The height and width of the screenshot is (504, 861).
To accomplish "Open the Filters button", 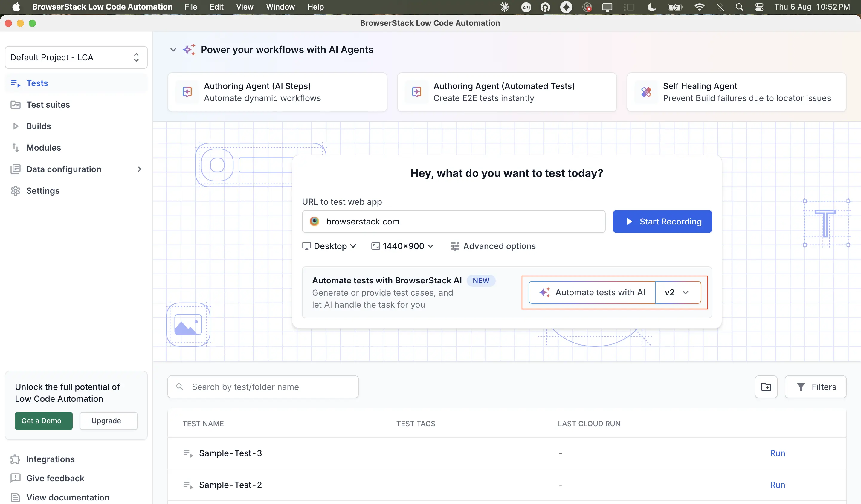I will pyautogui.click(x=816, y=387).
